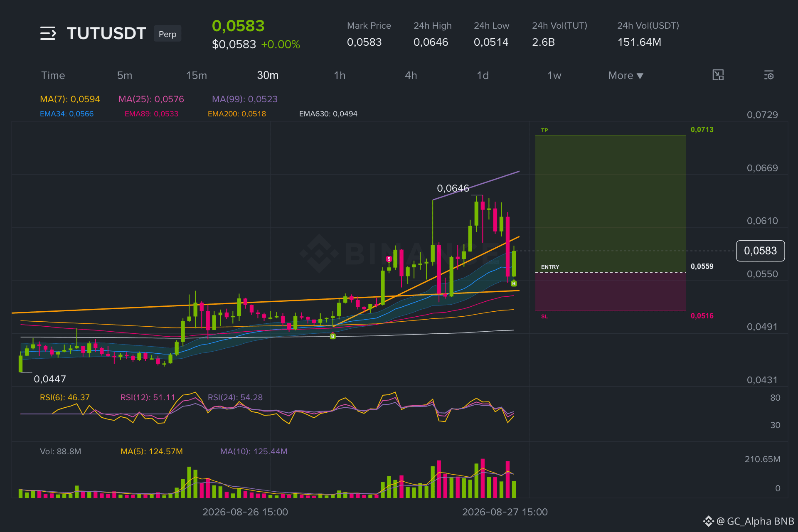Select the Time chart tab
Viewport: 798px width, 532px height.
click(x=53, y=76)
